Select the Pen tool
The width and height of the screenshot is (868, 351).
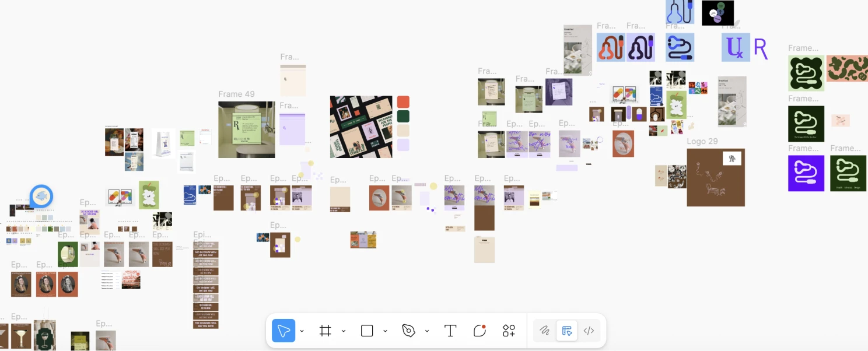[x=409, y=331]
